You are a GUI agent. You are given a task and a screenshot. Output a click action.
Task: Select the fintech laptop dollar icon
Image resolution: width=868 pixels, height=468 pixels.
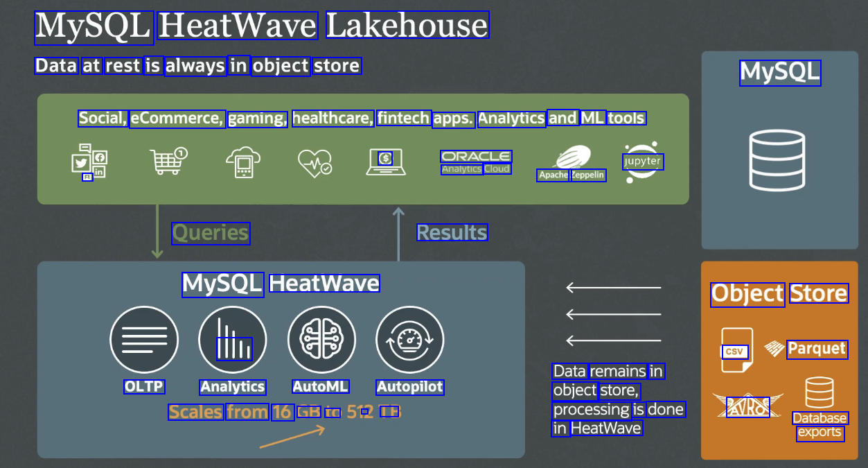[386, 162]
